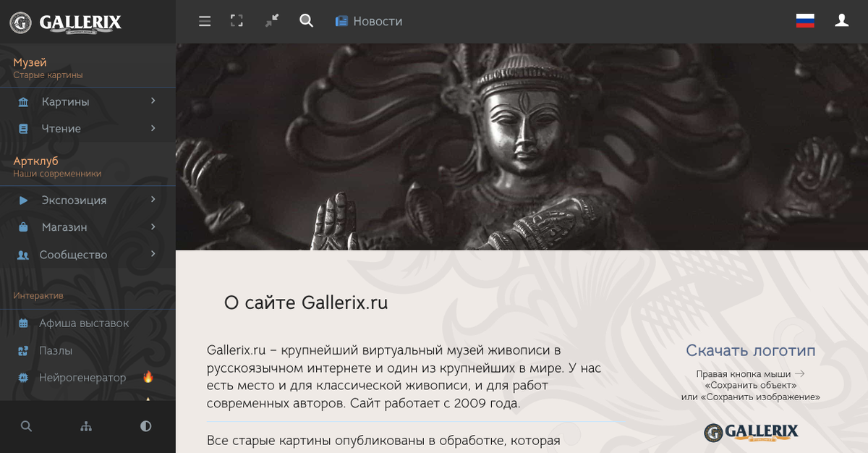Image resolution: width=868 pixels, height=453 pixels.
Task: Click the collapse arrows icon in top bar
Action: 271,21
